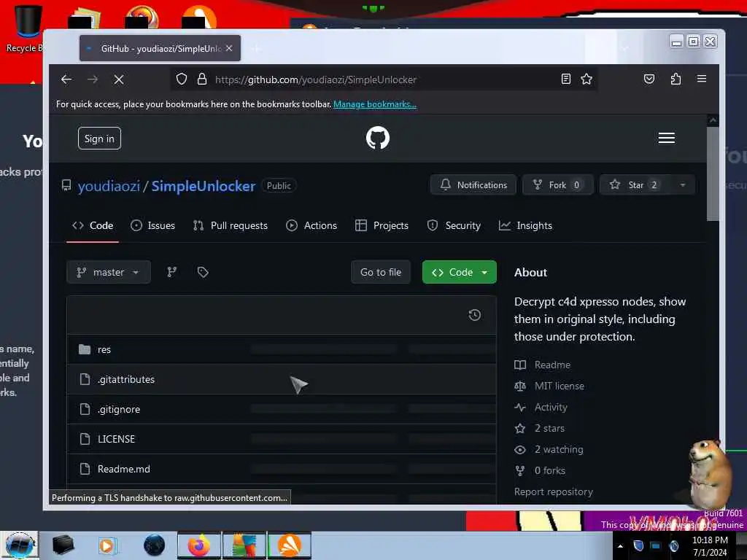The height and width of the screenshot is (560, 747).
Task: Click the Report repository link
Action: tap(554, 491)
